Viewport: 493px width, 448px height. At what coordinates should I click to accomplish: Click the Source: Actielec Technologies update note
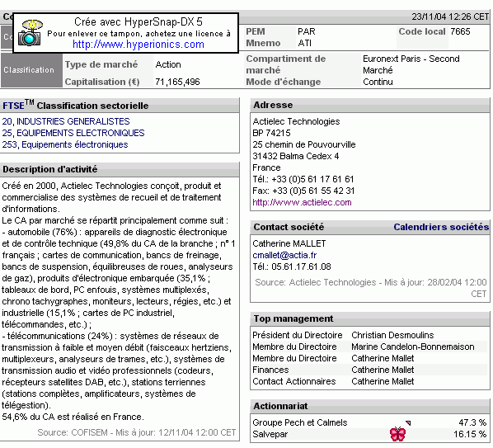pyautogui.click(x=371, y=288)
